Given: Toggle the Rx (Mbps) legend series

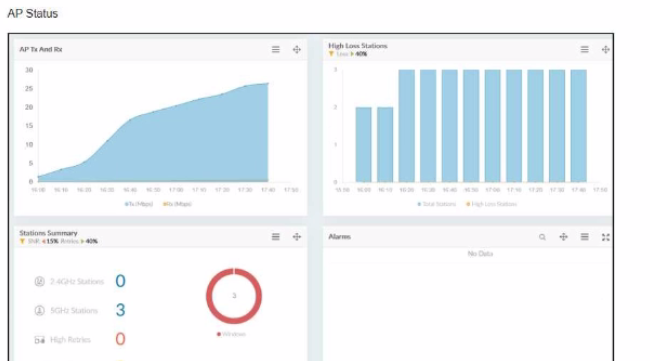Looking at the screenshot, I should [x=177, y=204].
